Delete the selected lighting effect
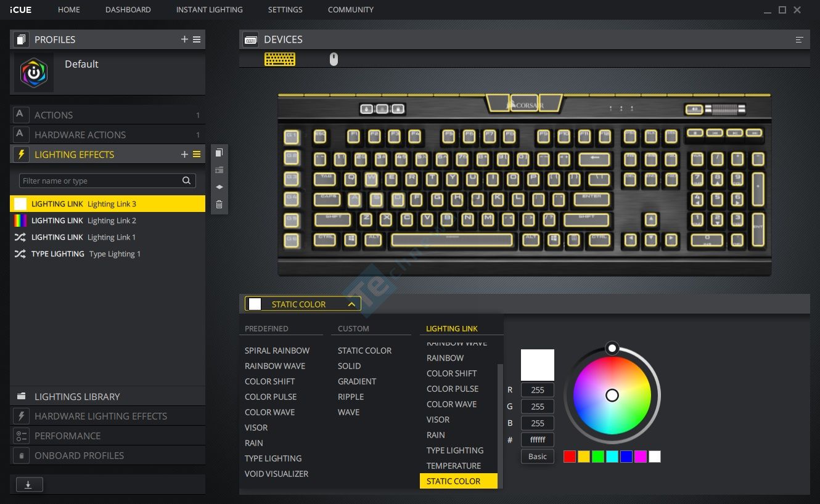This screenshot has width=820, height=504. click(x=219, y=204)
